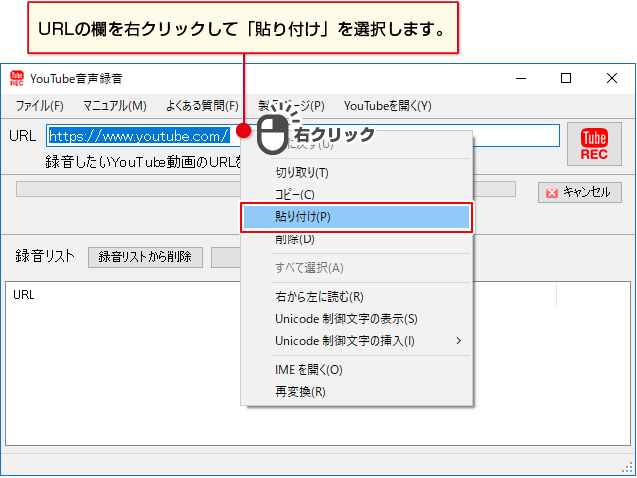Select 再変換(R) in the context menu
Image resolution: width=637 pixels, height=478 pixels.
(357, 392)
